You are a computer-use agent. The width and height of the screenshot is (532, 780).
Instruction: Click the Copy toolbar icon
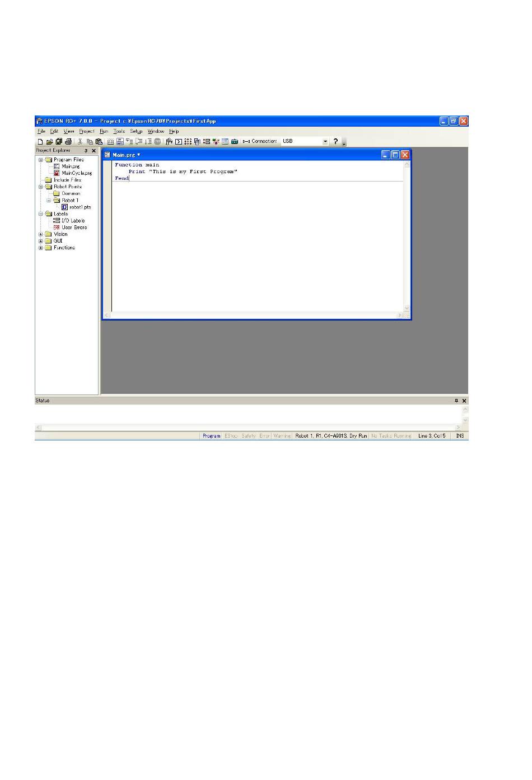(90, 142)
